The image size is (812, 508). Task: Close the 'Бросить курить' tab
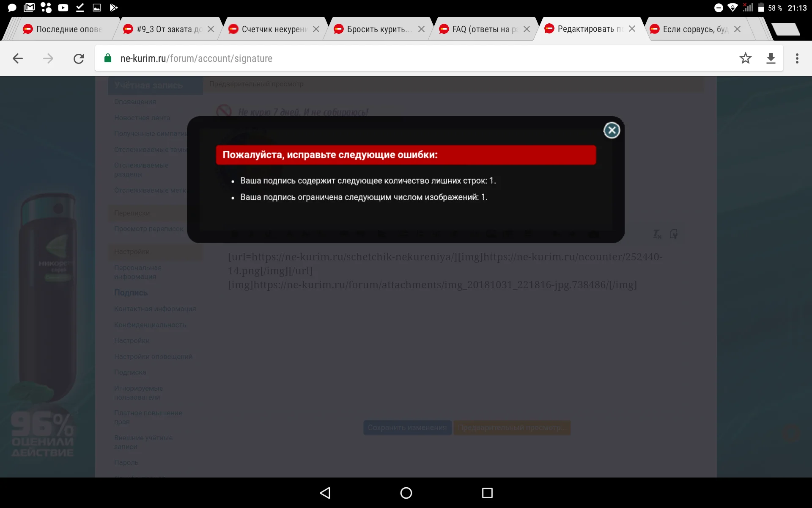click(421, 29)
